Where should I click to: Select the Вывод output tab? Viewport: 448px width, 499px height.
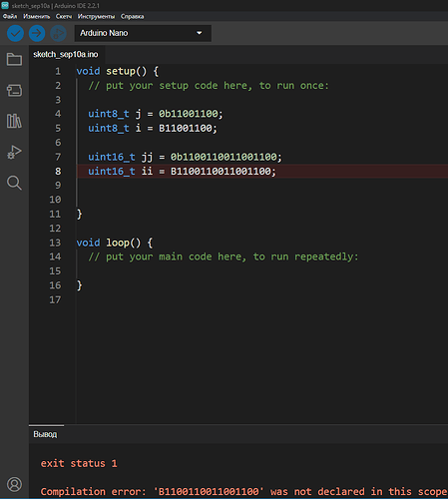pos(45,434)
